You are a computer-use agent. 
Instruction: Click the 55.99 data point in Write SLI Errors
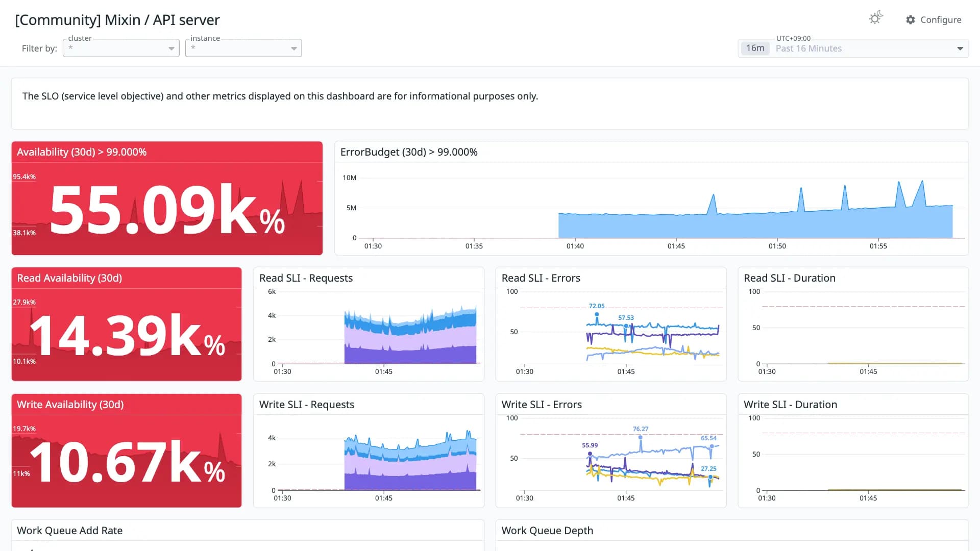coord(590,454)
